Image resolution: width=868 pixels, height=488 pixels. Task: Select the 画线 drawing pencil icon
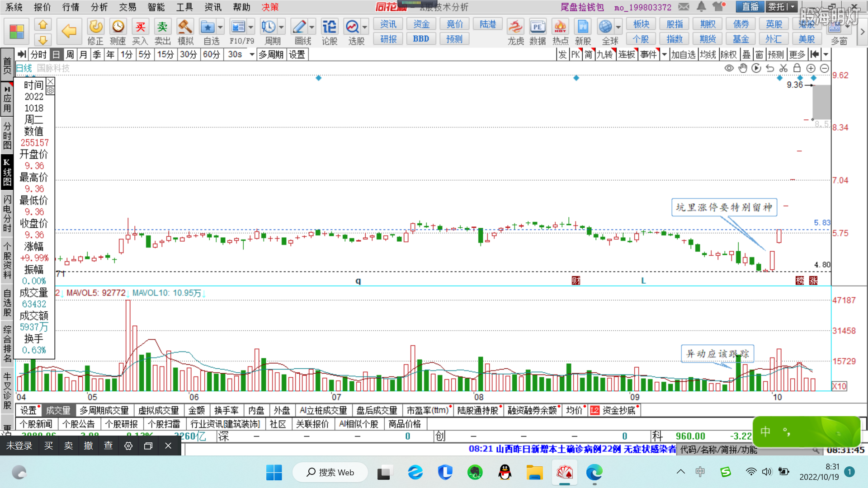tap(299, 27)
